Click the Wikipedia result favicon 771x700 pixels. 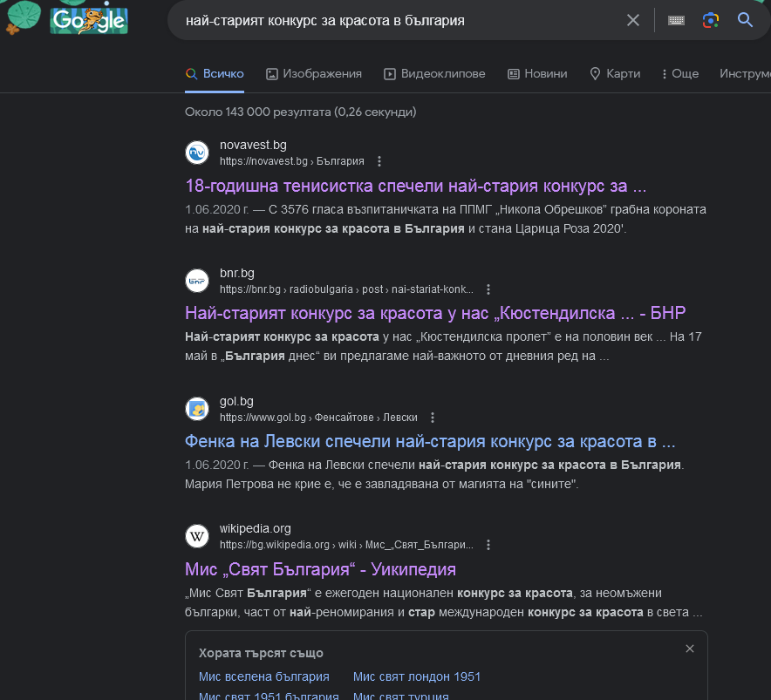tap(197, 536)
